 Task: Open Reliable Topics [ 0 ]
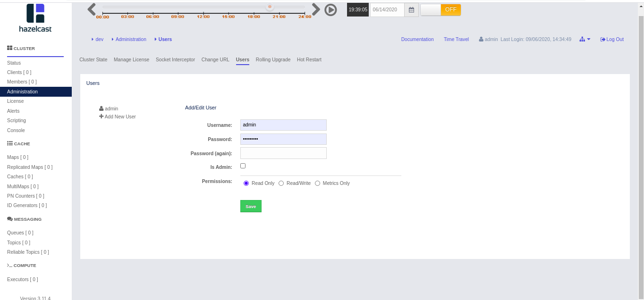[x=28, y=252]
